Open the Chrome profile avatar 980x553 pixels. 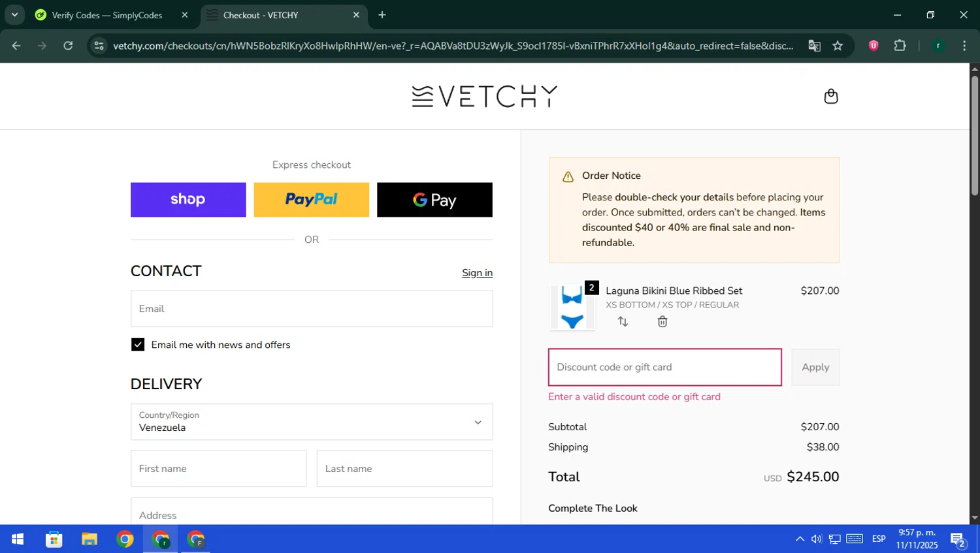938,46
